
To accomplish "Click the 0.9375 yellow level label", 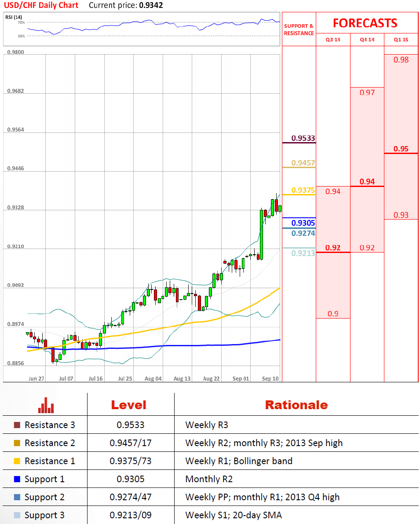I will tap(303, 190).
